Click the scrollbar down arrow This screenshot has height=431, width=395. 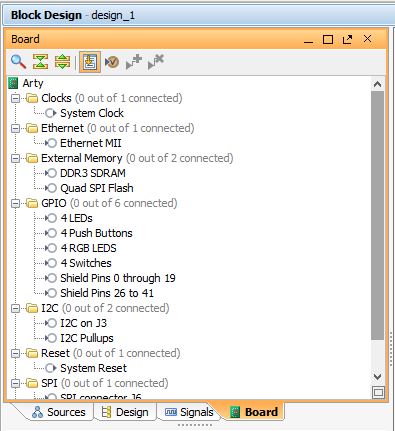click(x=377, y=377)
